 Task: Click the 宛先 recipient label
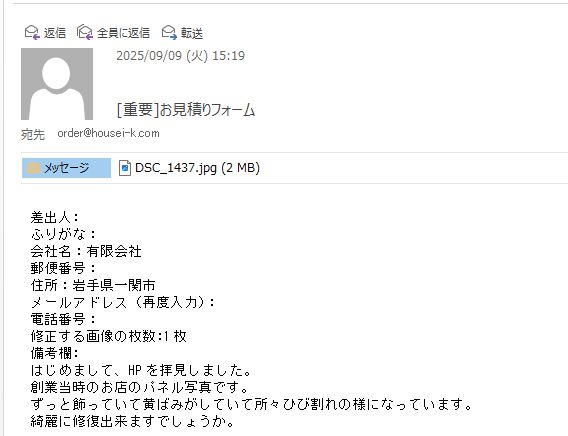click(x=33, y=135)
